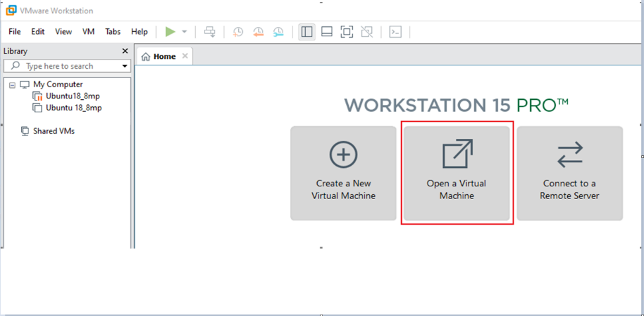Image resolution: width=644 pixels, height=316 pixels.
Task: Click Take a snapshot clock icon
Action: click(x=238, y=32)
